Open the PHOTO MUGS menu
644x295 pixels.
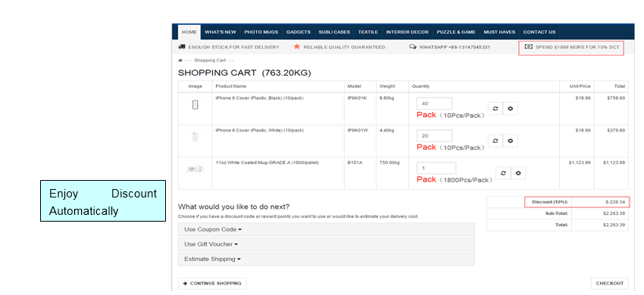pos(261,32)
